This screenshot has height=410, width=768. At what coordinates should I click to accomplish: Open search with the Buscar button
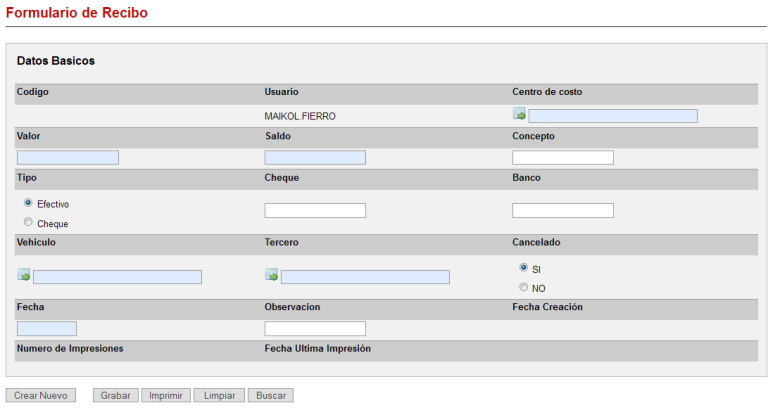pyautogui.click(x=271, y=395)
